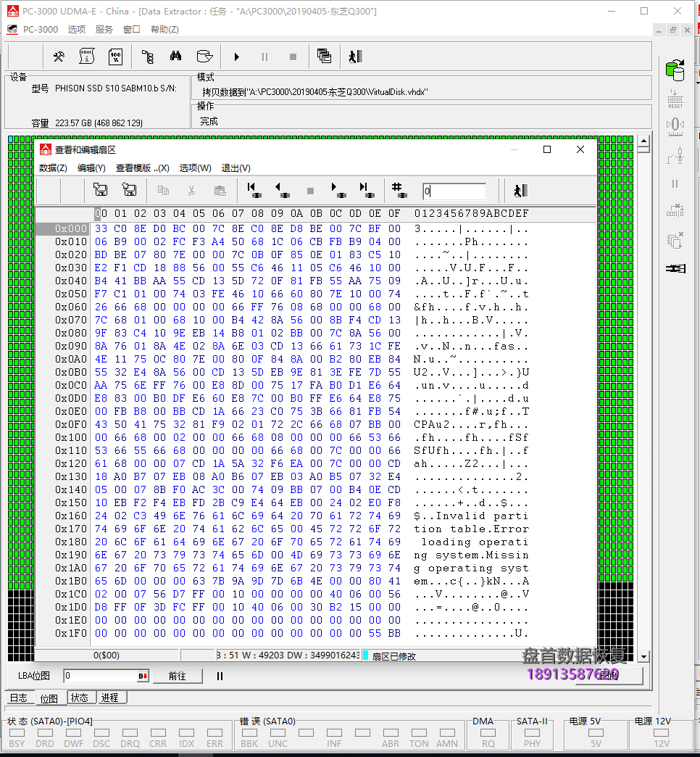This screenshot has height=757, width=700.
Task: Click the 前往 button
Action: point(177,676)
